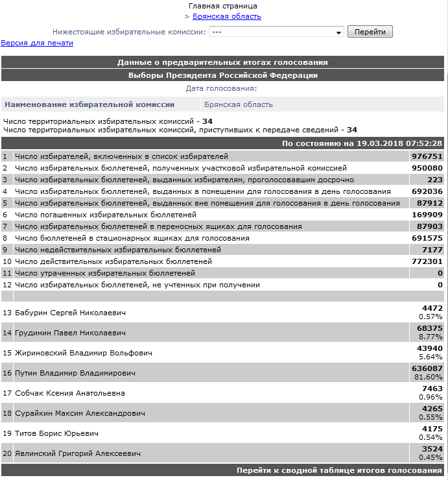Select Zhirinovsky's vote count 43940
448x480 pixels.
[x=430, y=348]
